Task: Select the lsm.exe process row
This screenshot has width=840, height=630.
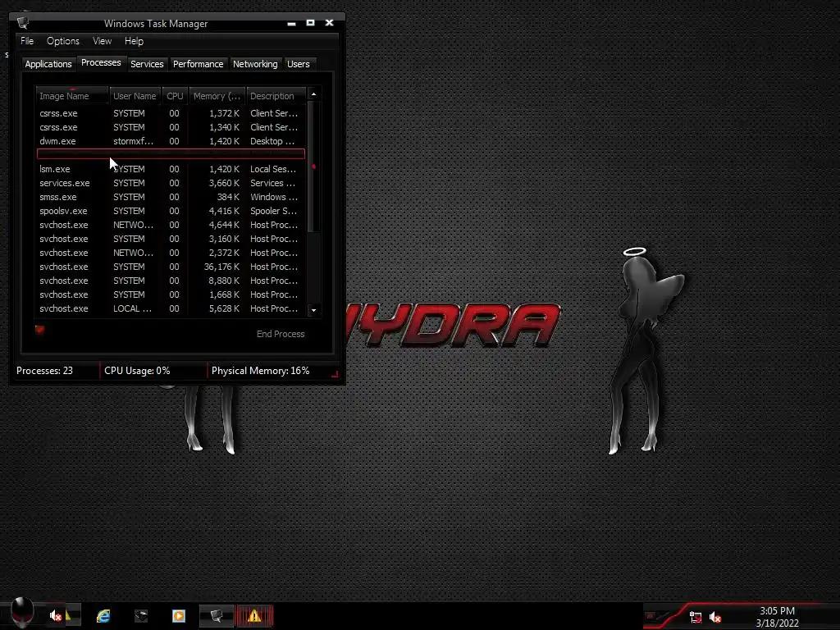Action: 171,169
